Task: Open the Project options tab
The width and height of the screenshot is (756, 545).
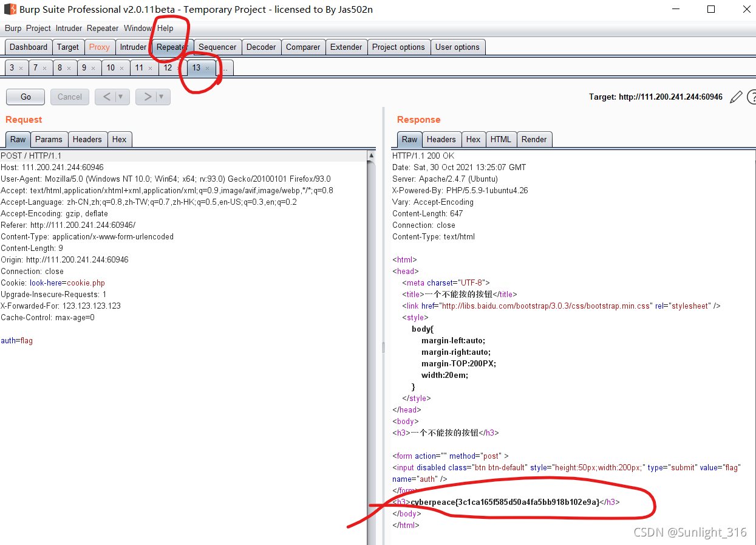Action: coord(398,47)
